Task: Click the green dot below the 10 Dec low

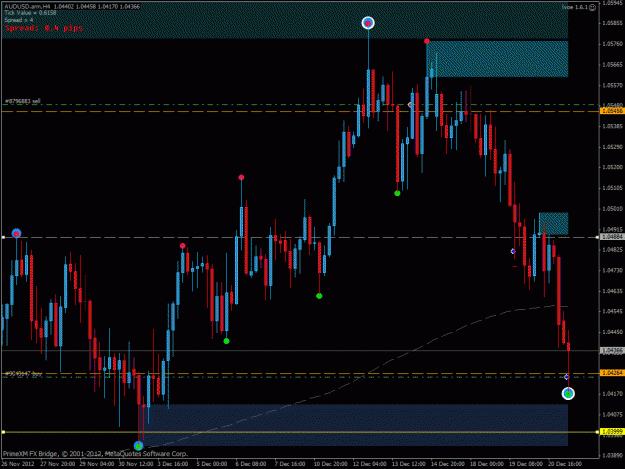Action: point(319,296)
